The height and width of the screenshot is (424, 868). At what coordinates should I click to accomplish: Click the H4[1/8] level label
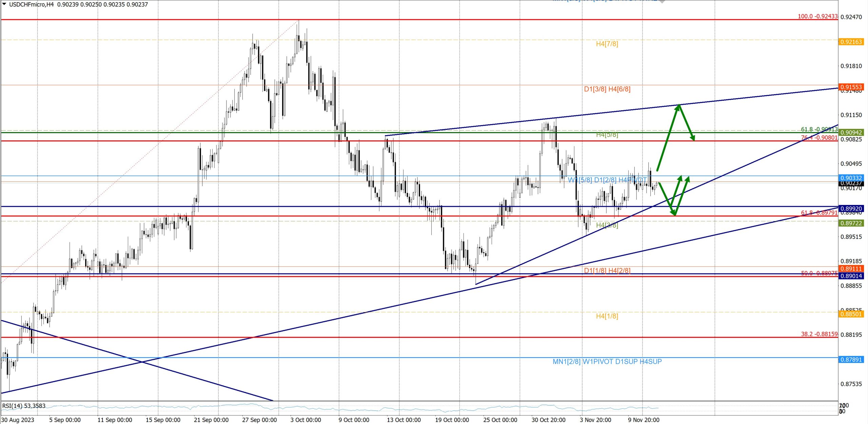pyautogui.click(x=607, y=316)
